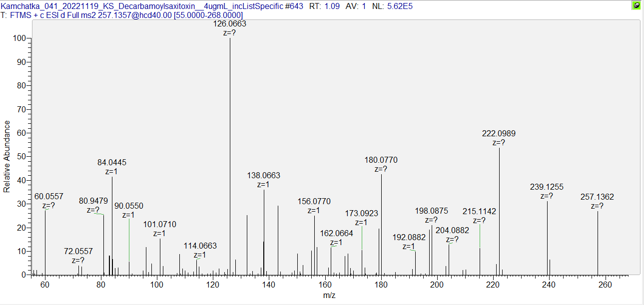Select the base peak label 126.0663
The image size is (644, 305).
click(230, 24)
